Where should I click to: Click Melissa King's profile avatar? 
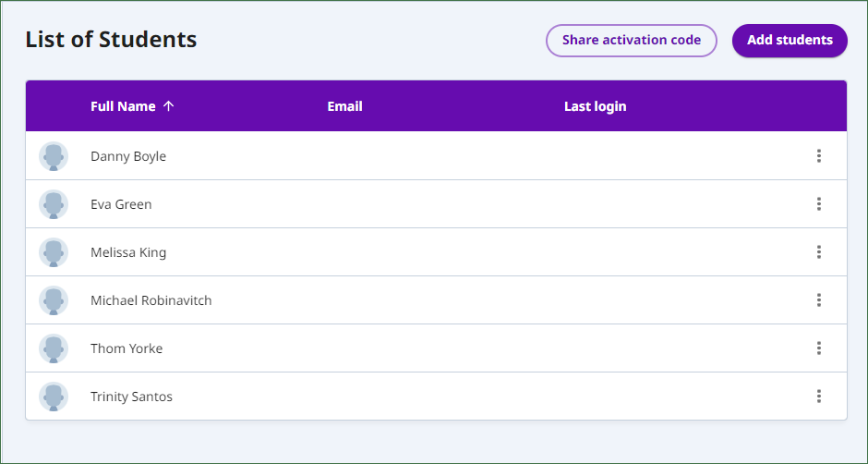coord(54,252)
